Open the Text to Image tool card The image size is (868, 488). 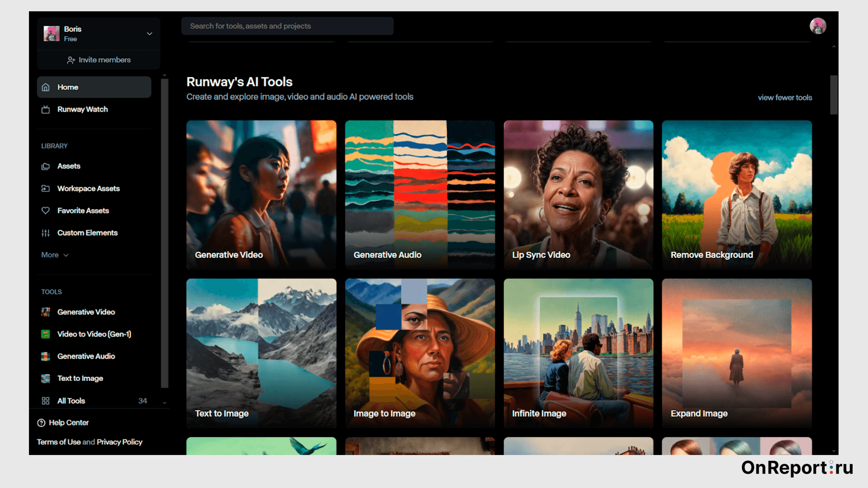pyautogui.click(x=261, y=353)
